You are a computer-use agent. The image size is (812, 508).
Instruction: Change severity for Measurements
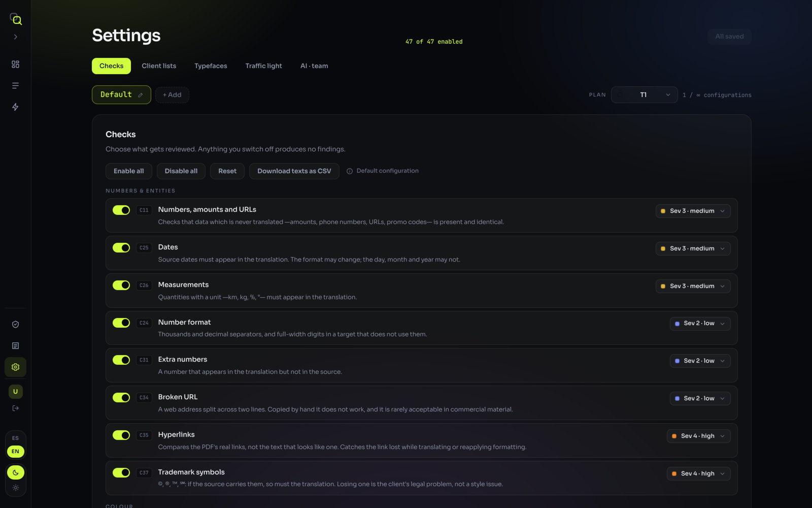pyautogui.click(x=693, y=286)
